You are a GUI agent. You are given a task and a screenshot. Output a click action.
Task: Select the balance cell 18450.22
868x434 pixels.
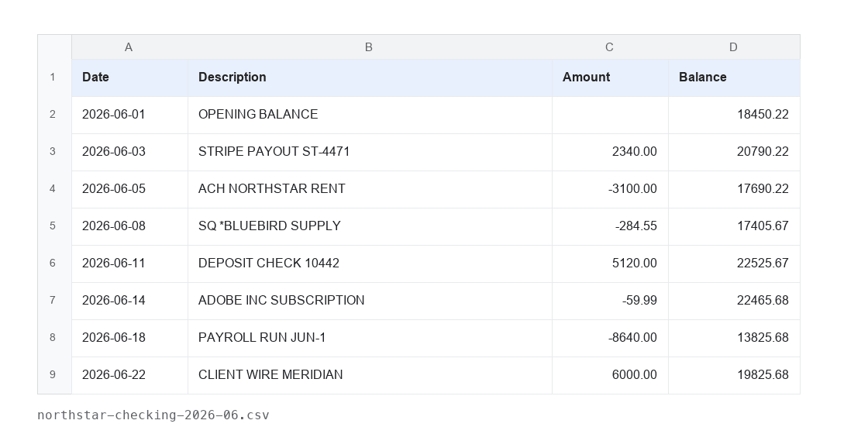click(734, 115)
